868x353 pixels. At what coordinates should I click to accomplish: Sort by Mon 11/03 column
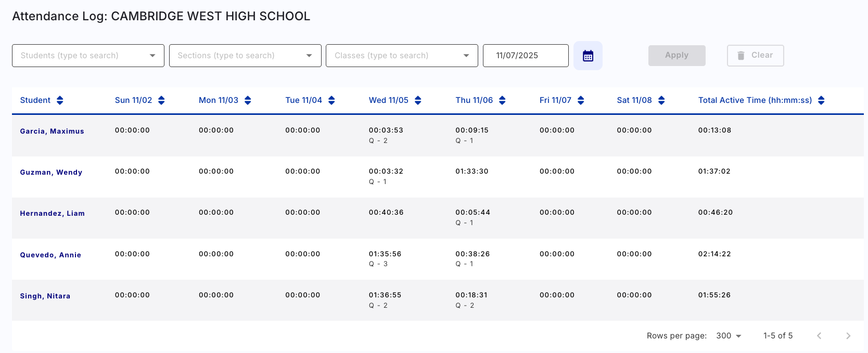tap(248, 100)
